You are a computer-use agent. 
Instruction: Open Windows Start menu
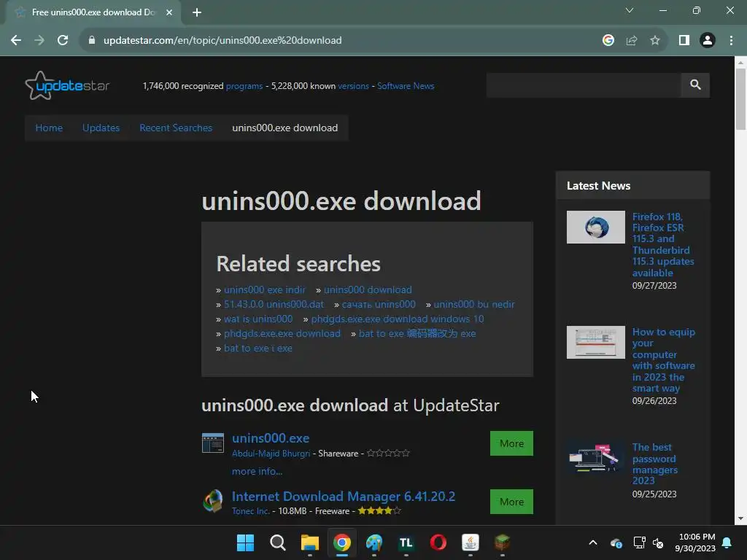click(245, 542)
